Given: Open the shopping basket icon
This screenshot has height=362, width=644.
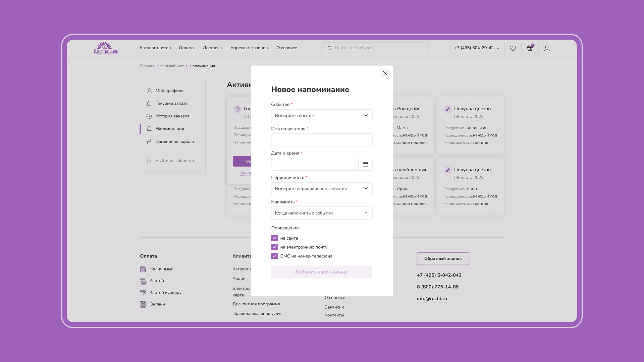Looking at the screenshot, I should tap(530, 48).
